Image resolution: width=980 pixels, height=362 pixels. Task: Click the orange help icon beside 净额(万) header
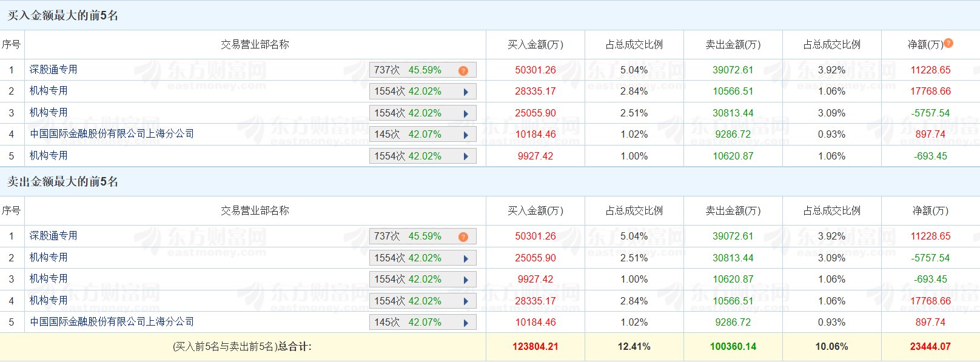[x=948, y=43]
